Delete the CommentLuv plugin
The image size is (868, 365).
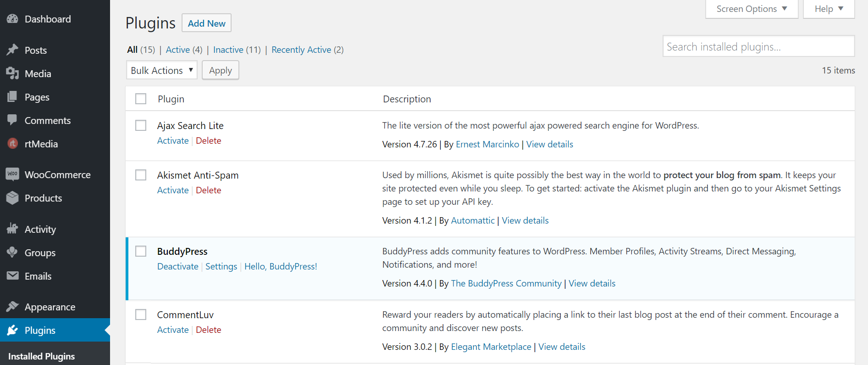(208, 330)
